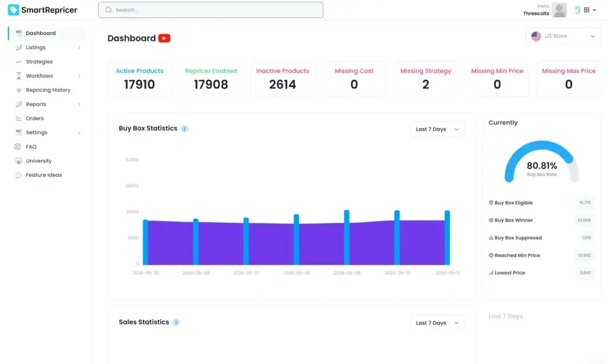
Task: Expand the Settings submenu chevron
Action: pyautogui.click(x=79, y=133)
